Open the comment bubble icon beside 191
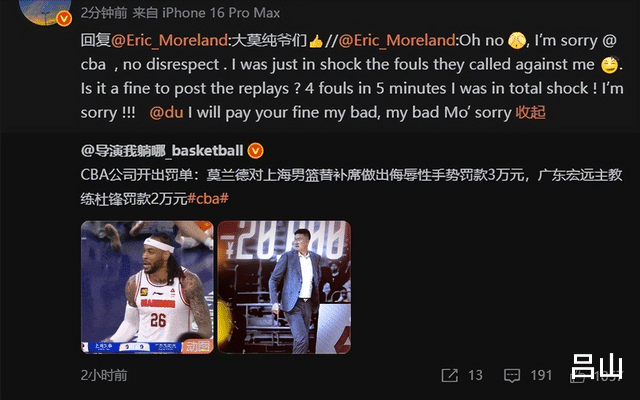640x400 pixels. click(512, 375)
